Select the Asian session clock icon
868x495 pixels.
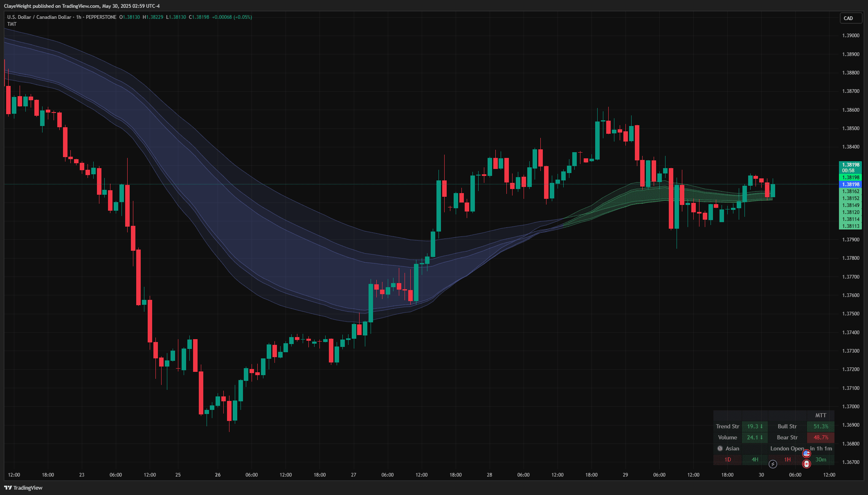click(x=720, y=449)
